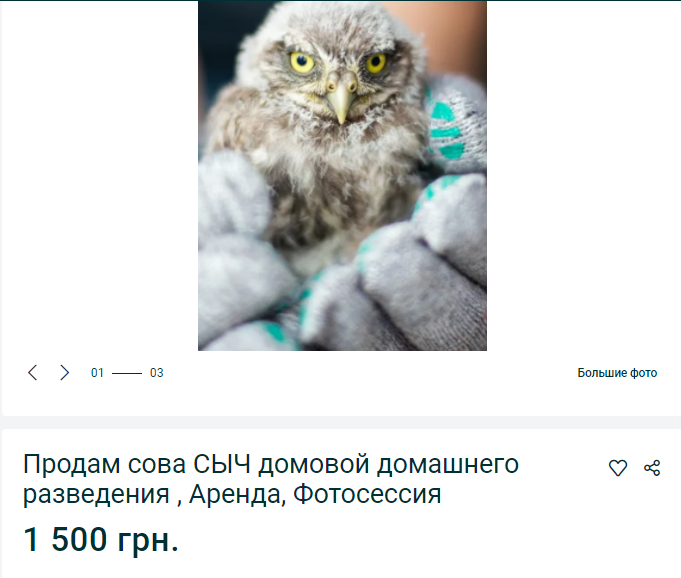Click the price 1 500 грн.

pyautogui.click(x=101, y=539)
